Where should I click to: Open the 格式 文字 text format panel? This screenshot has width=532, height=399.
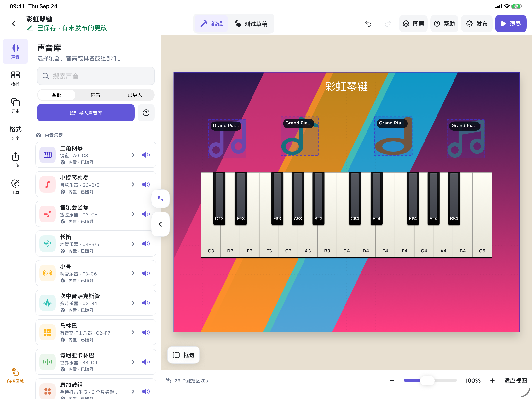(x=15, y=133)
